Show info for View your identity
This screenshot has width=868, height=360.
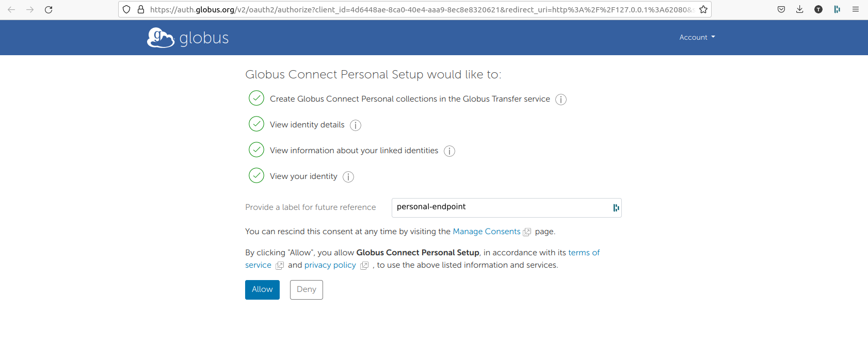click(x=348, y=177)
